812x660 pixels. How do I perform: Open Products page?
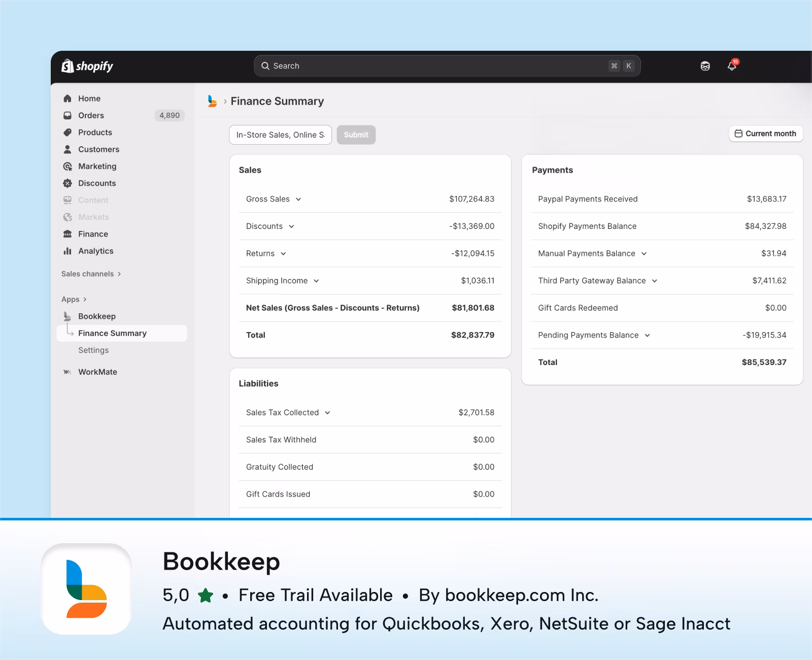(x=95, y=133)
